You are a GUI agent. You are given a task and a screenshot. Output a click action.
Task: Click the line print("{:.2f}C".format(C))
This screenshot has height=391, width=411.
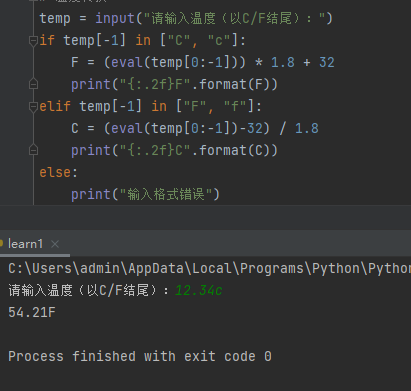174,150
